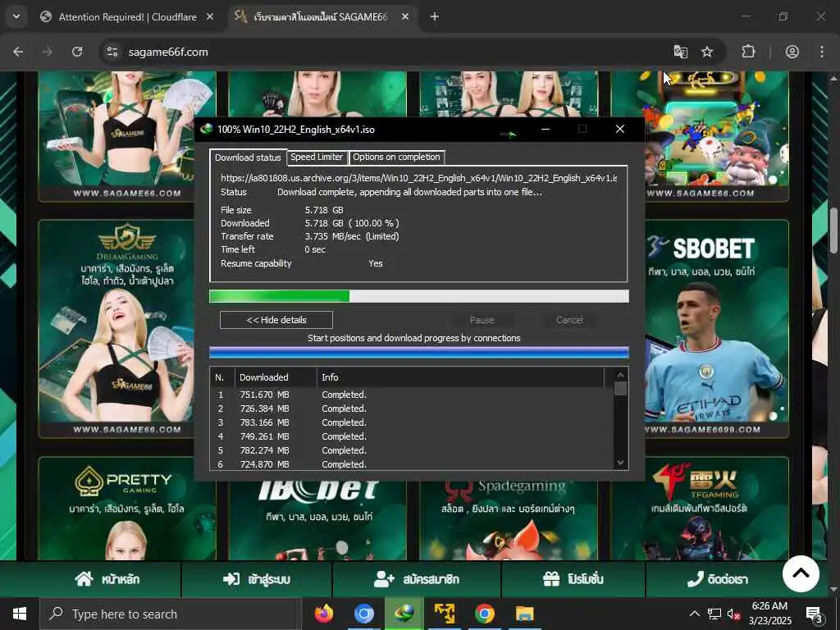Click the connections list scroll down arrow
Image resolution: width=840 pixels, height=630 pixels.
click(x=620, y=463)
